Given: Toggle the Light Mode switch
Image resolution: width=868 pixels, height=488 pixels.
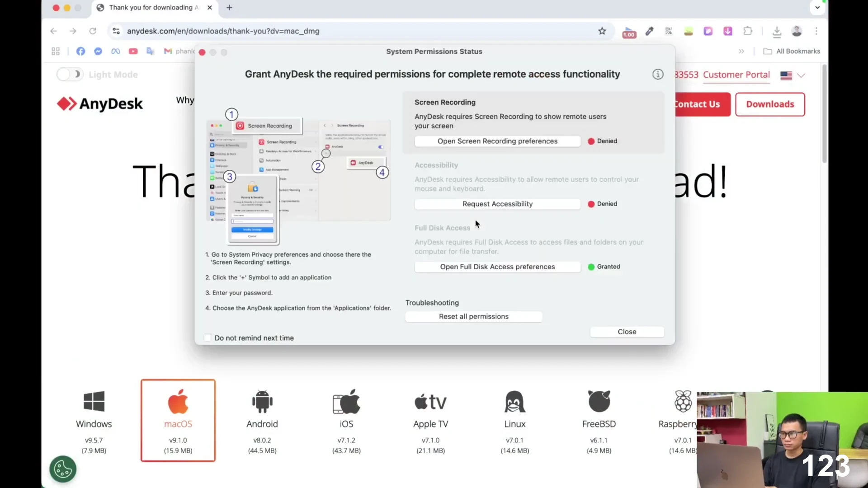Looking at the screenshot, I should [x=70, y=74].
